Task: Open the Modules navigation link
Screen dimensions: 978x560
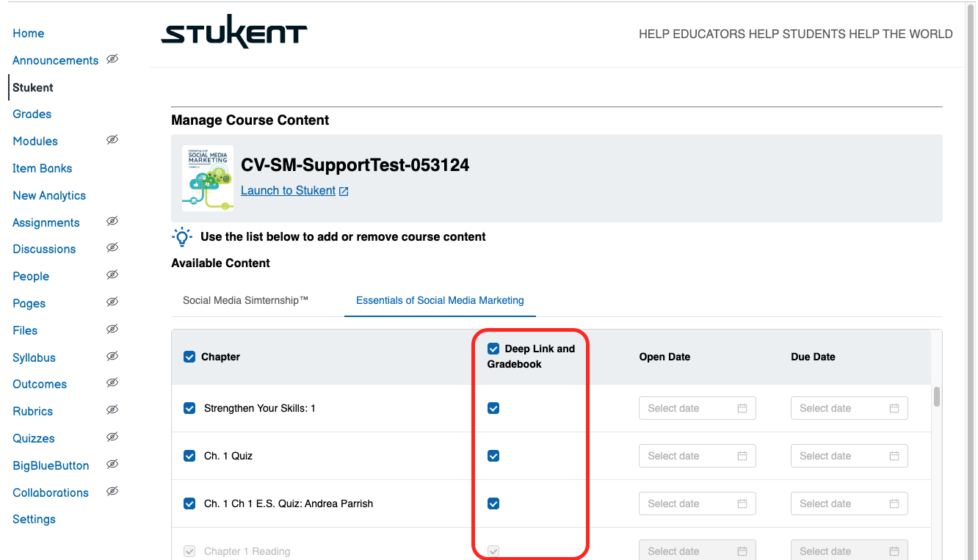Action: click(x=35, y=141)
